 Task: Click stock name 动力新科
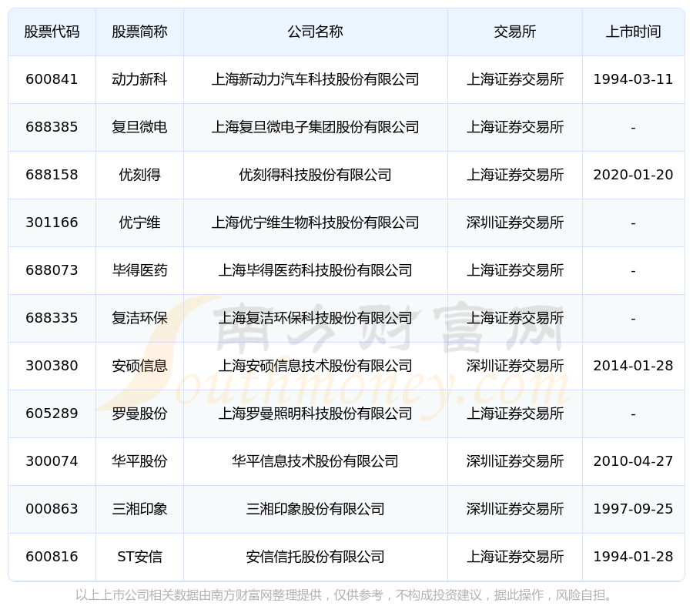[139, 79]
